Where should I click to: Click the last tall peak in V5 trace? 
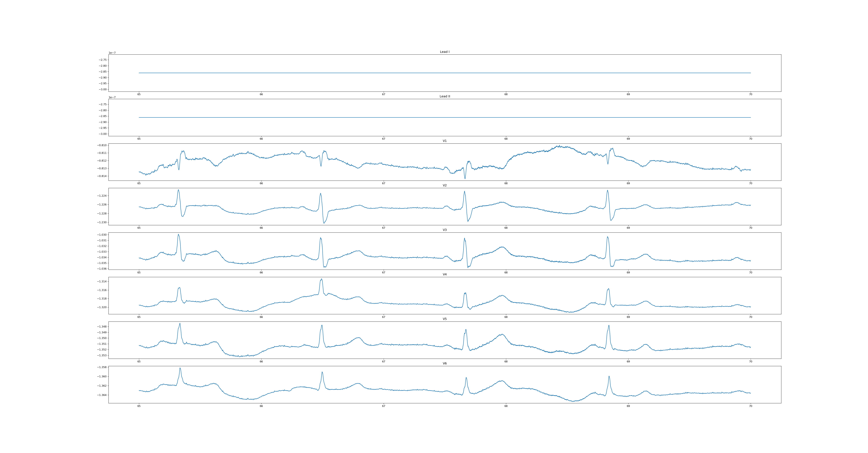click(x=609, y=326)
